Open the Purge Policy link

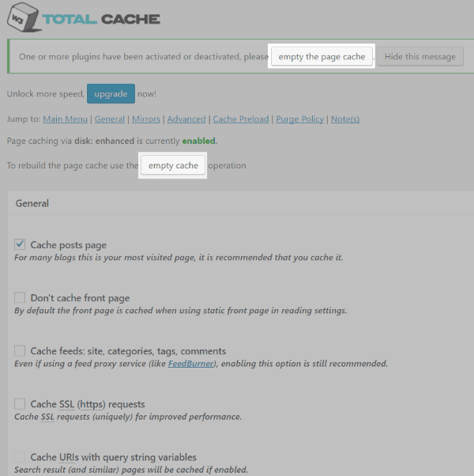299,119
